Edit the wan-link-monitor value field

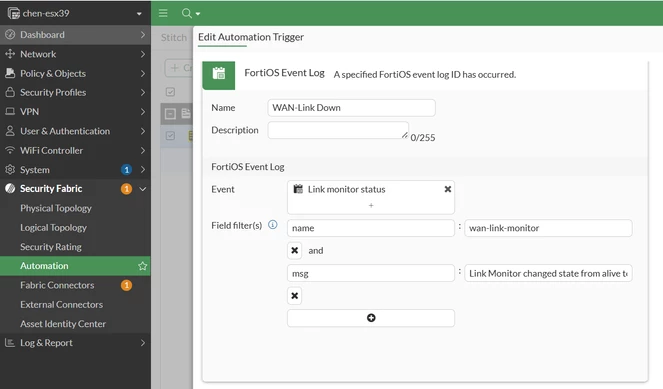click(x=548, y=228)
